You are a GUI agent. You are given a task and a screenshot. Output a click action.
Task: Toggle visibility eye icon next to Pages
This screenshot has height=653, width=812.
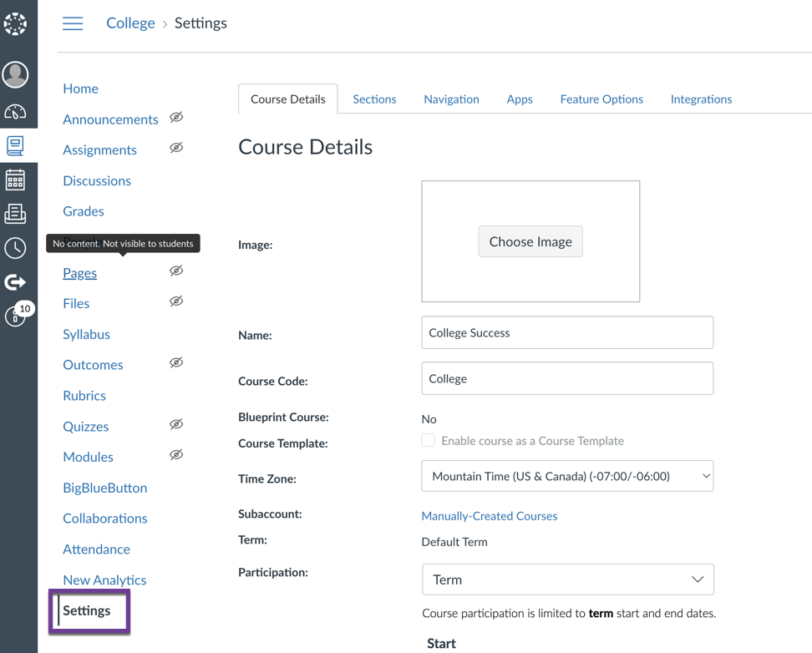click(x=176, y=271)
